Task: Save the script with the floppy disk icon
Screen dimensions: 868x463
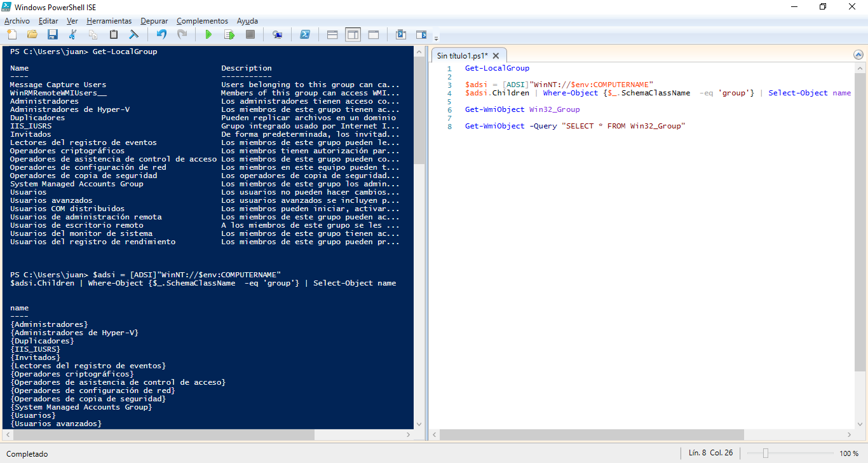Action: click(53, 34)
